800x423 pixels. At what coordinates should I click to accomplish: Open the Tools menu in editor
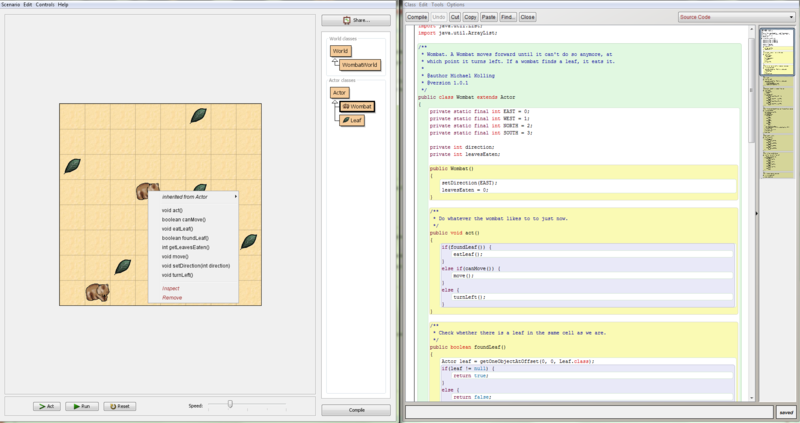tap(435, 5)
